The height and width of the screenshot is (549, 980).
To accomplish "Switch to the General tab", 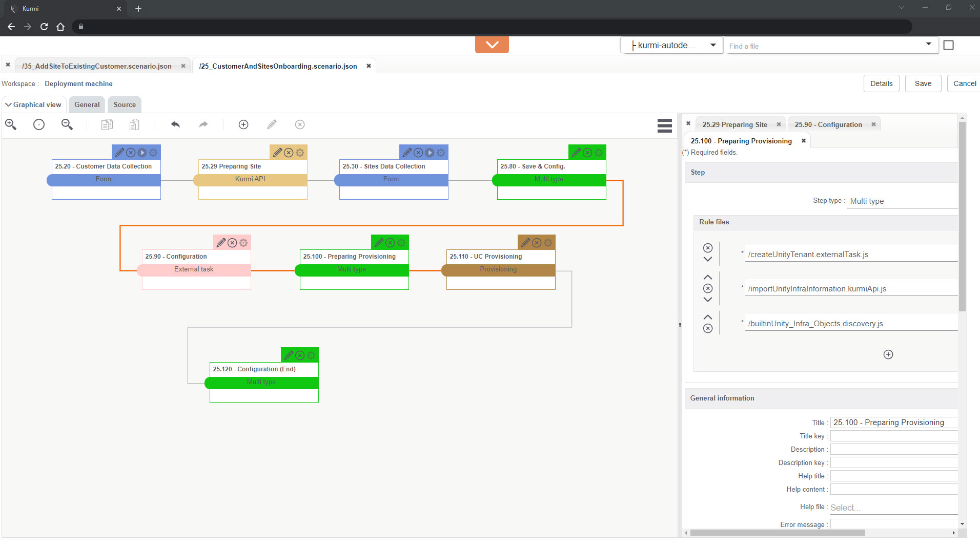I will pos(87,104).
